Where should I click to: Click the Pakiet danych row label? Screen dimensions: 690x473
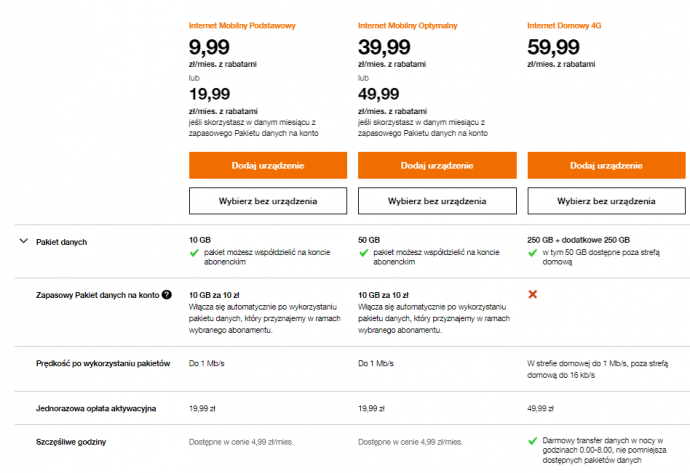[x=62, y=242]
